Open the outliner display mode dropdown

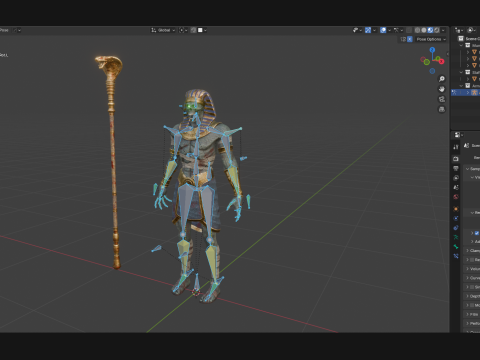pos(459,30)
